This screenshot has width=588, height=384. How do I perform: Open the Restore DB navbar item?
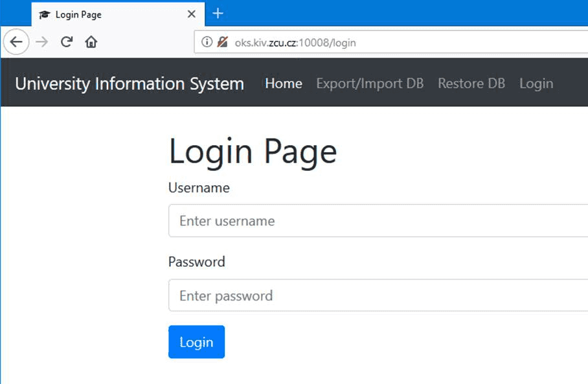tap(471, 84)
